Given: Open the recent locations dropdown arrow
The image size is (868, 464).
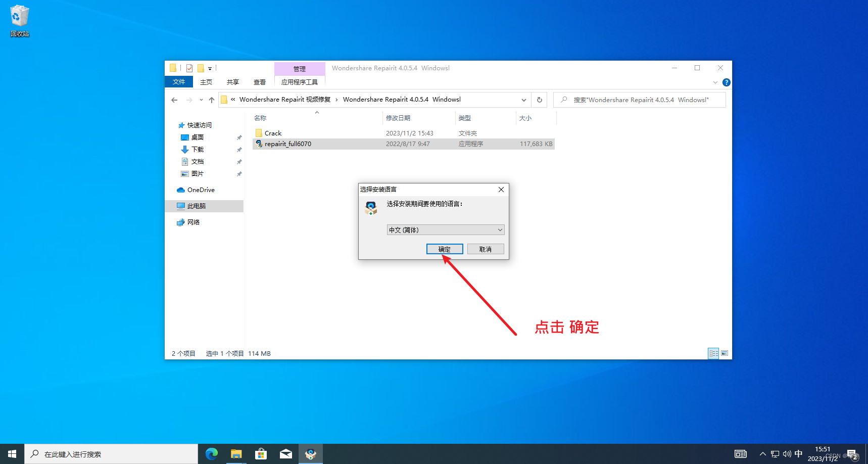Looking at the screenshot, I should [201, 100].
